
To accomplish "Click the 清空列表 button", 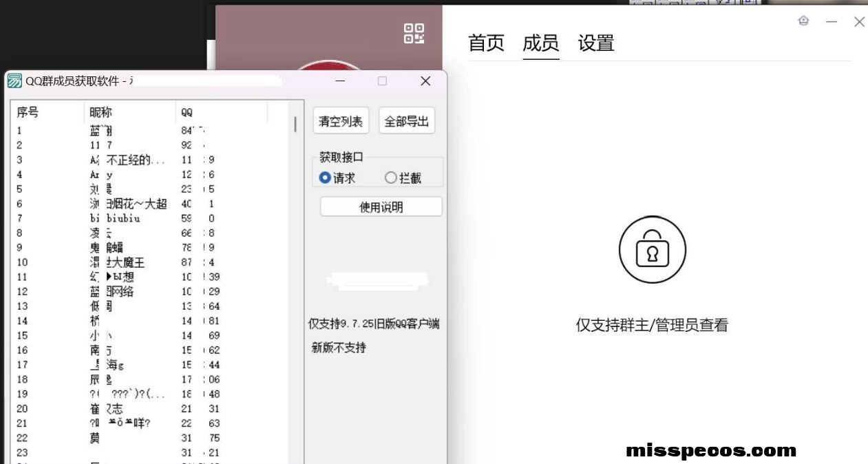I will coord(341,121).
